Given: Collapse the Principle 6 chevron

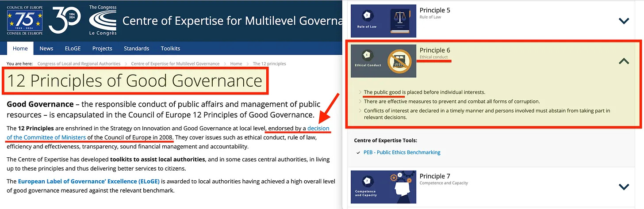Looking at the screenshot, I should (x=624, y=61).
